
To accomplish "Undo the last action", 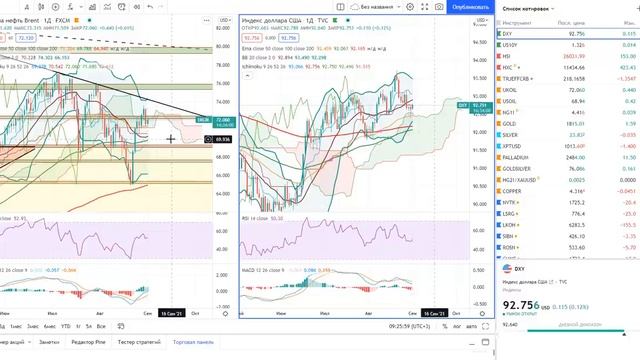I will pyautogui.click(x=150, y=7).
